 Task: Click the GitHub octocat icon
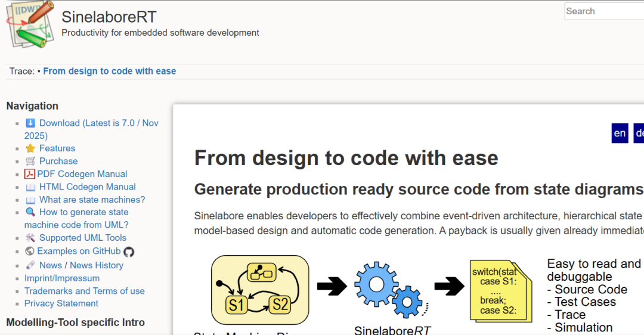tap(129, 252)
